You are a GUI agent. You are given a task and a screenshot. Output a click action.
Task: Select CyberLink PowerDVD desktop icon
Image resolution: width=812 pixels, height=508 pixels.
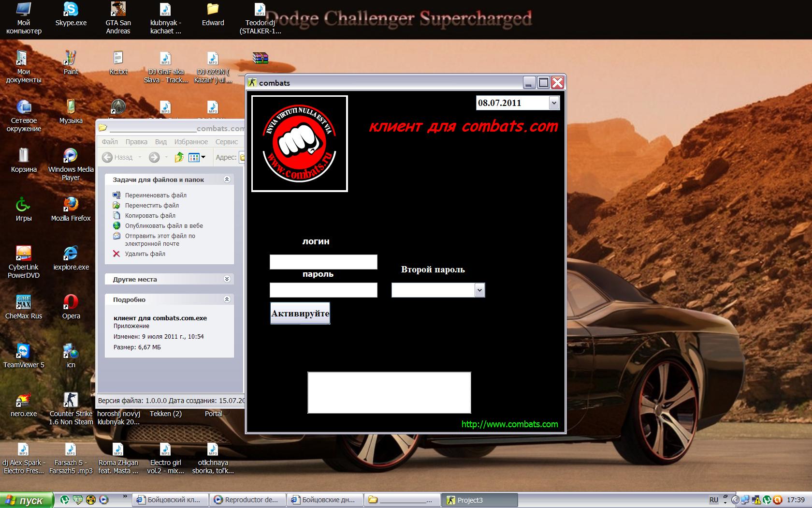(x=24, y=262)
